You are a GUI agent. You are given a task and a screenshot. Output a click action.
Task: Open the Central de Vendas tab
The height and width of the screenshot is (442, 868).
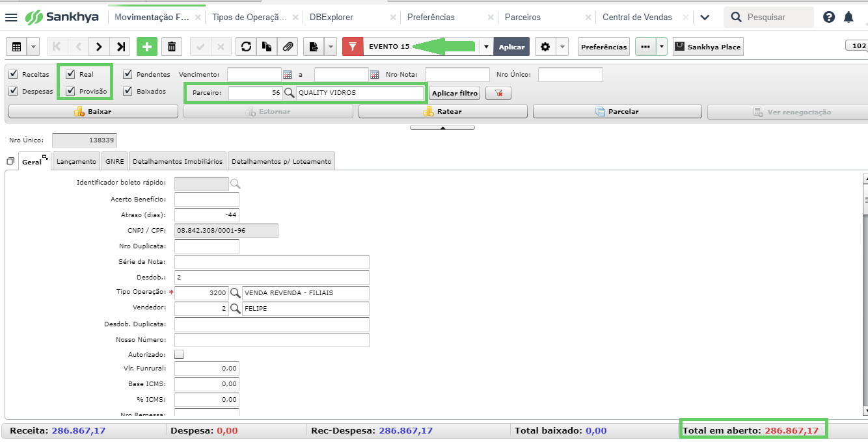(637, 18)
